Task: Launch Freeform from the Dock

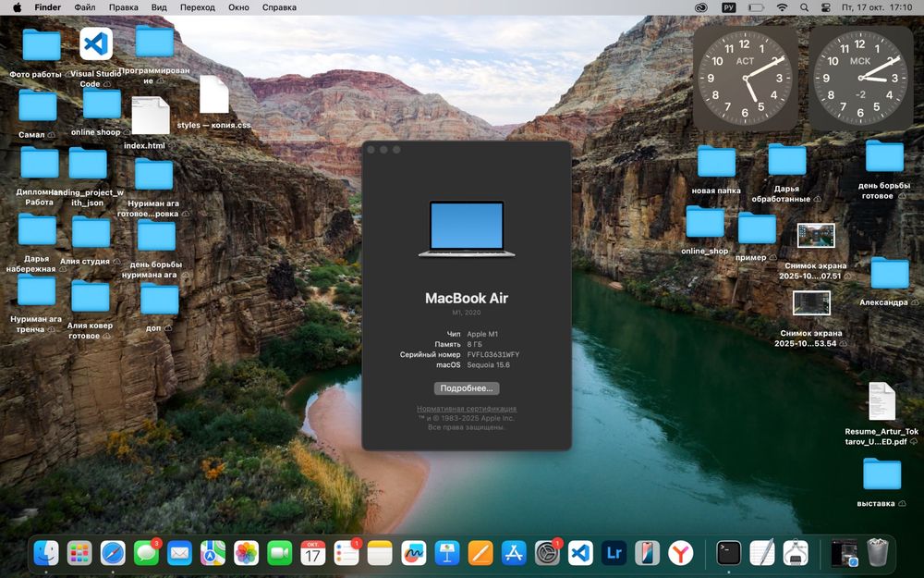Action: coord(413,553)
